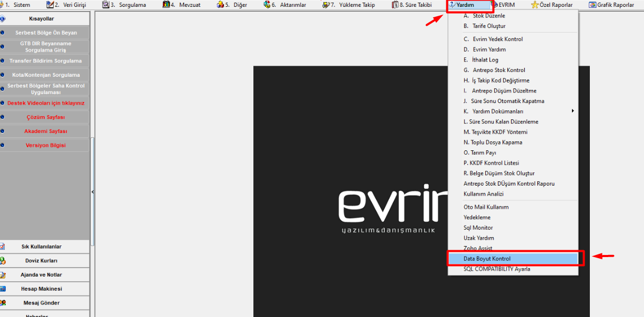Open the Grafik Raporlar menu

[x=611, y=5]
